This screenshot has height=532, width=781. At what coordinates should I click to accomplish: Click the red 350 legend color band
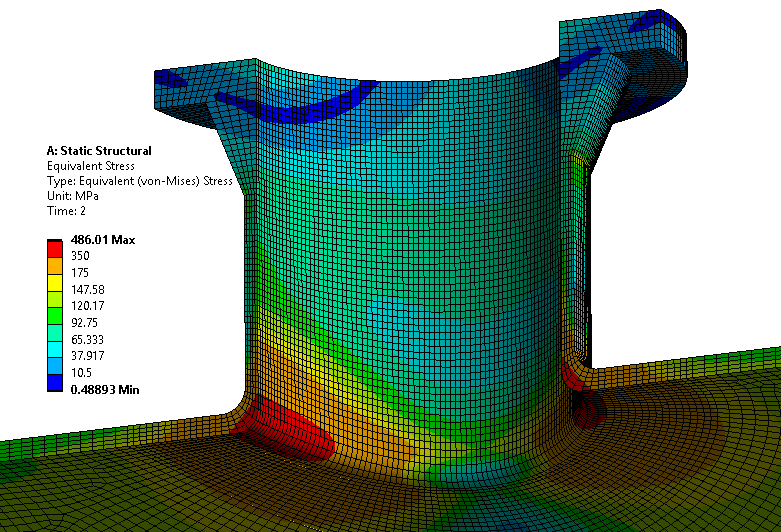[x=55, y=249]
